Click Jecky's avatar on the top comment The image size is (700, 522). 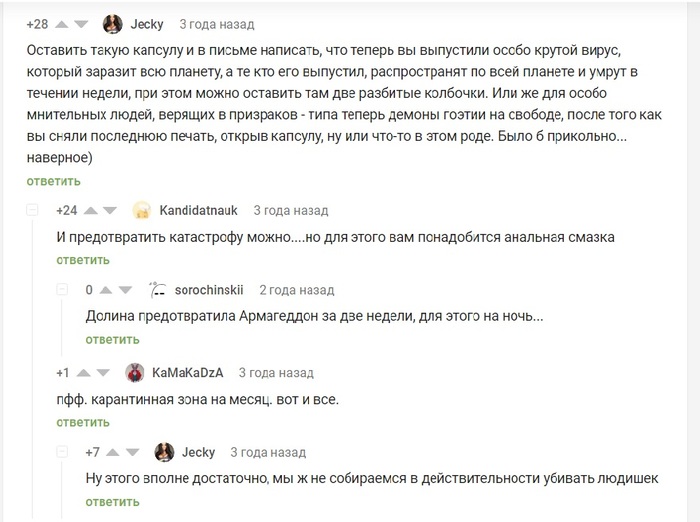113,24
